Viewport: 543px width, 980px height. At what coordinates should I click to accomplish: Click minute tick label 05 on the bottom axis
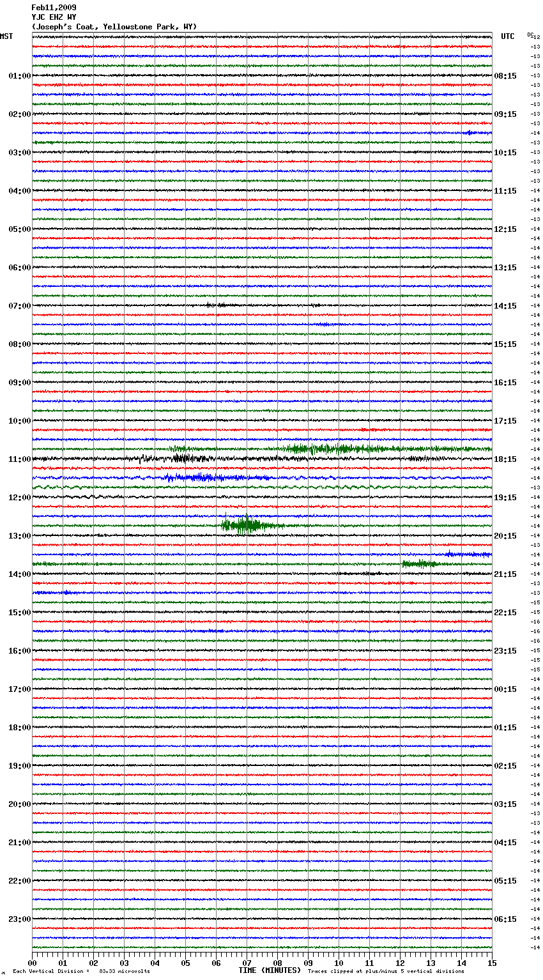pyautogui.click(x=185, y=963)
